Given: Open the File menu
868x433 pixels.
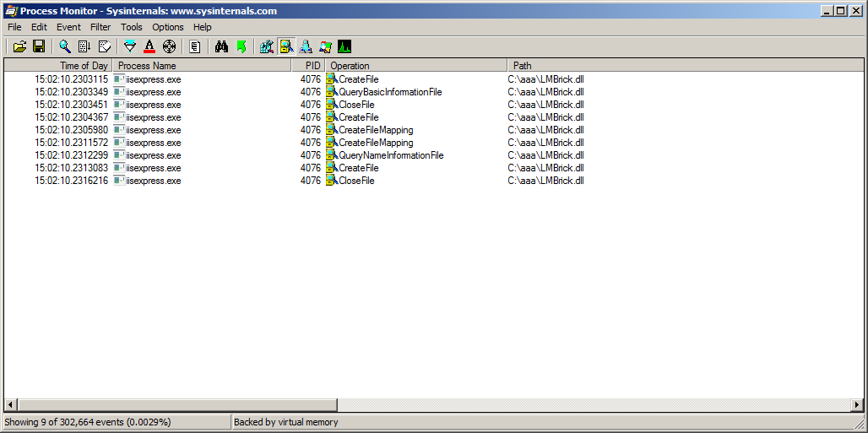Looking at the screenshot, I should pos(14,26).
